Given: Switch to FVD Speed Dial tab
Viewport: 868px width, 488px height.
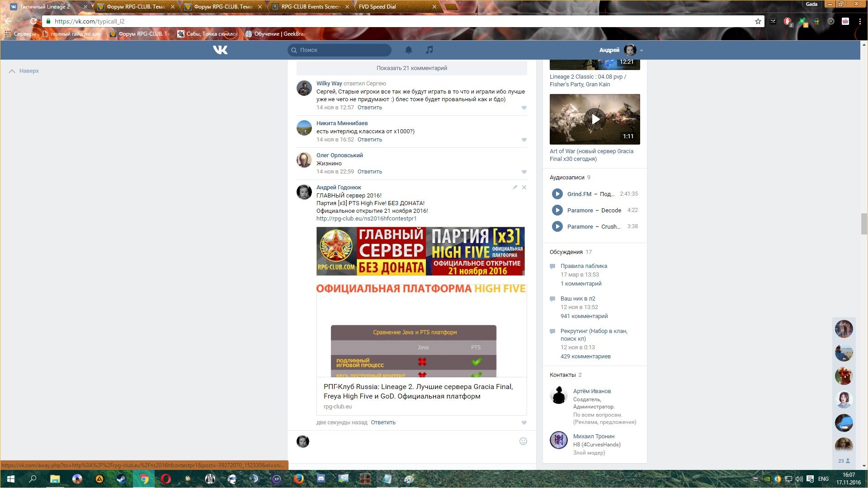Looking at the screenshot, I should [x=377, y=7].
